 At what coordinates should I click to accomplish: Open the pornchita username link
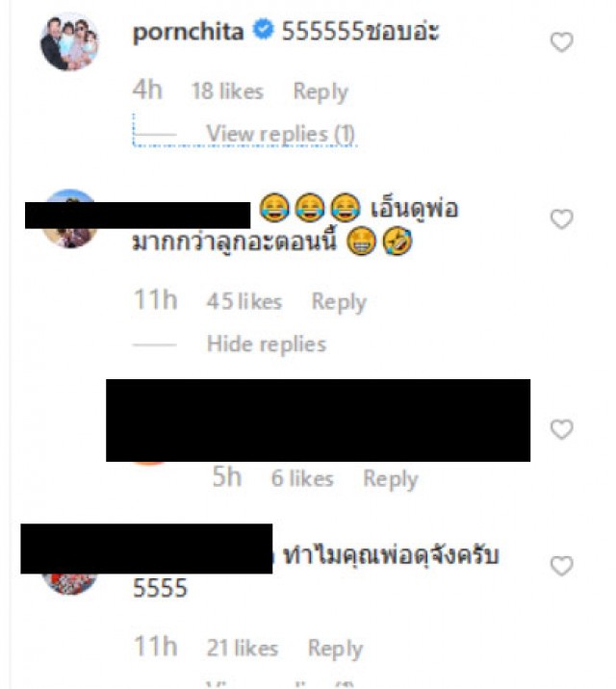188,32
